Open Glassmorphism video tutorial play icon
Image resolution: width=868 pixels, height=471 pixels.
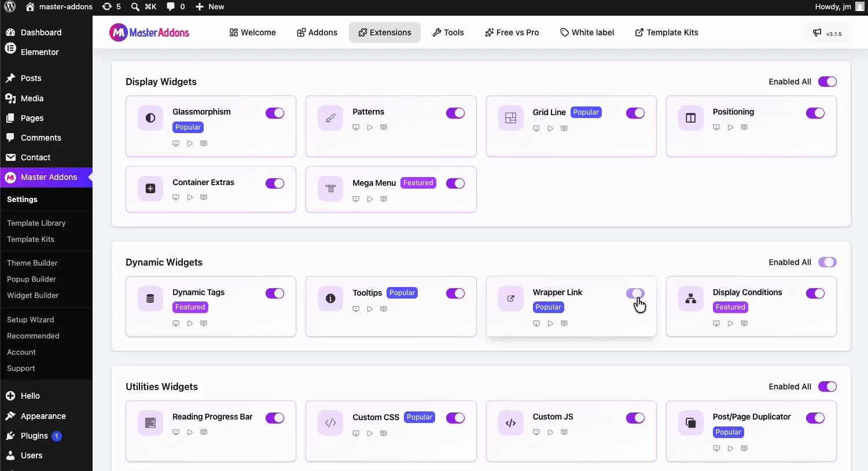[x=190, y=143]
